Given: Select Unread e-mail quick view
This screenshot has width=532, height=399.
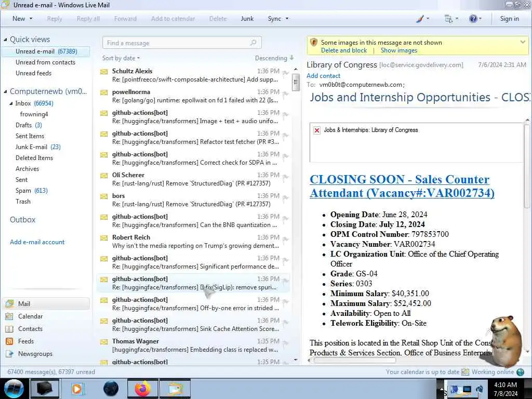Looking at the screenshot, I should (46, 51).
